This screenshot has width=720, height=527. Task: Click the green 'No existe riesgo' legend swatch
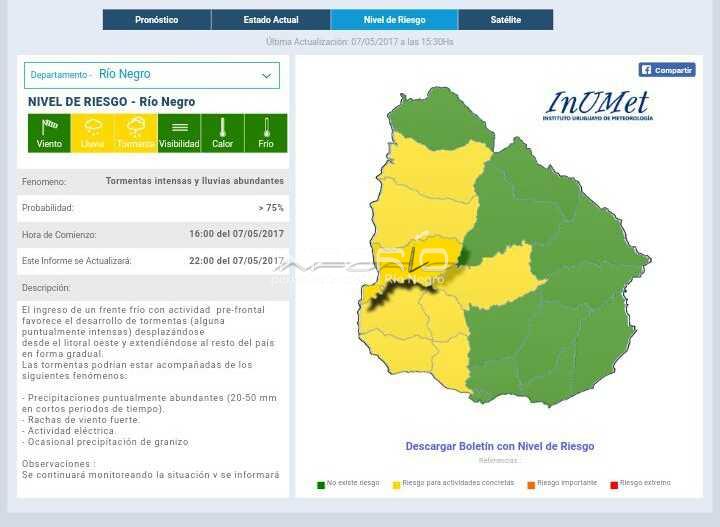321,484
